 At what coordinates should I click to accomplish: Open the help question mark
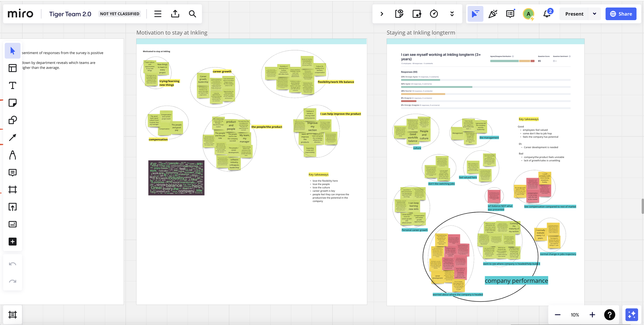609,315
